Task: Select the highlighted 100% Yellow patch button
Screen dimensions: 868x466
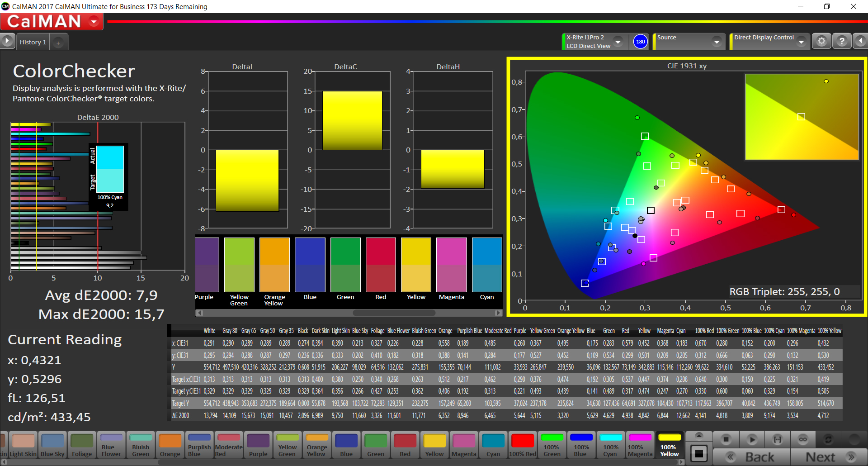Action: [x=670, y=445]
